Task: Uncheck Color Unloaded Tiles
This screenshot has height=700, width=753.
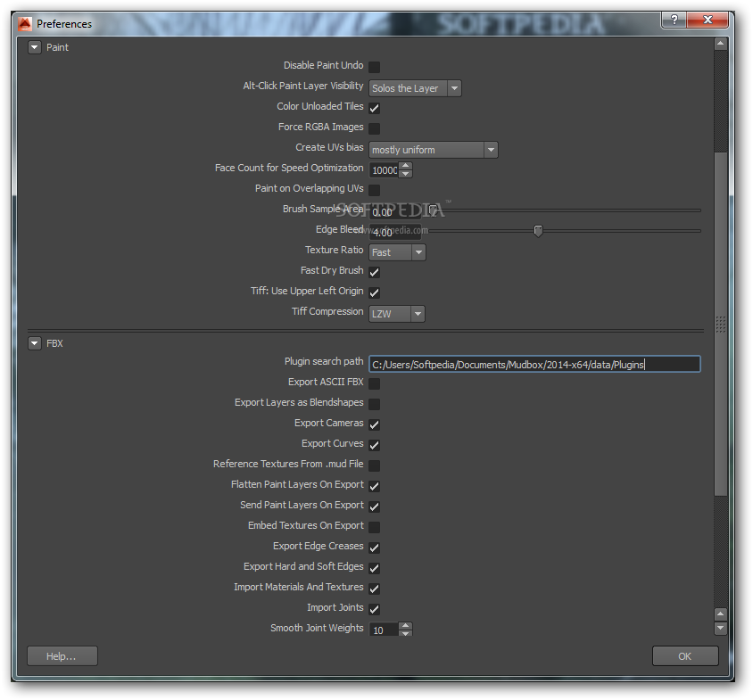Action: 374,108
